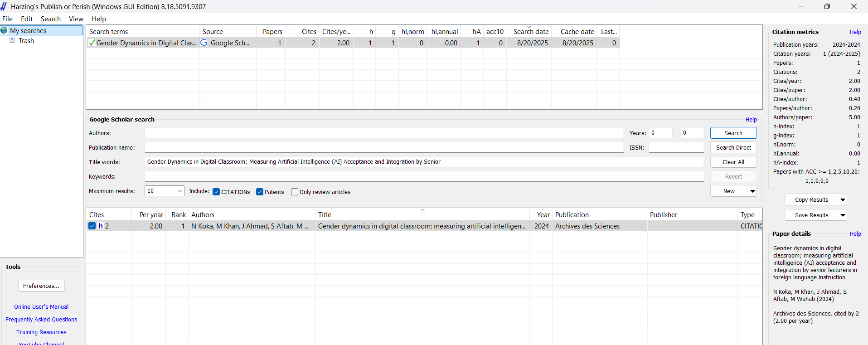Enable Only review articles checkbox
Image resolution: width=868 pixels, height=345 pixels.
click(x=295, y=192)
